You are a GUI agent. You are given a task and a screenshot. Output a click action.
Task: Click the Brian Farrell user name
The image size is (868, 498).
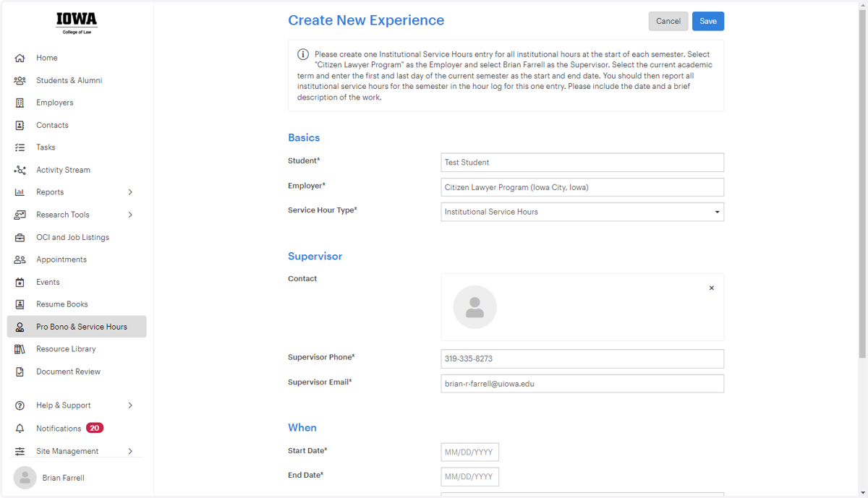pyautogui.click(x=64, y=478)
